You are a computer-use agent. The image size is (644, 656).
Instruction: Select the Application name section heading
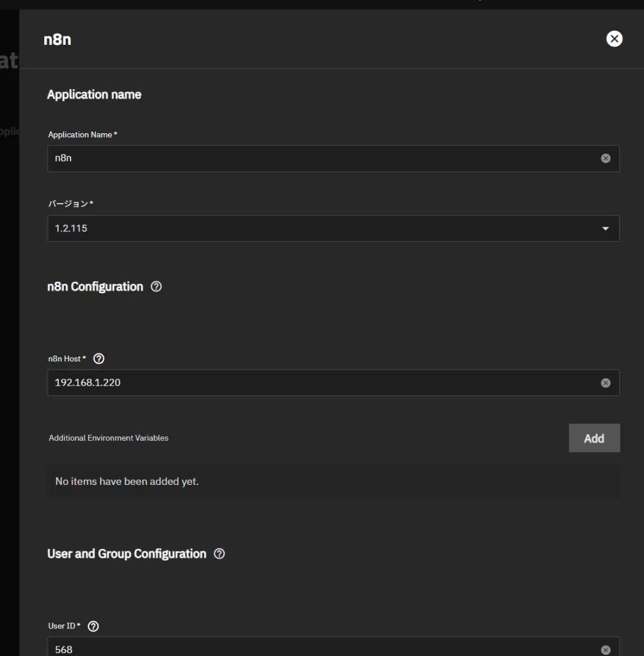tap(94, 94)
